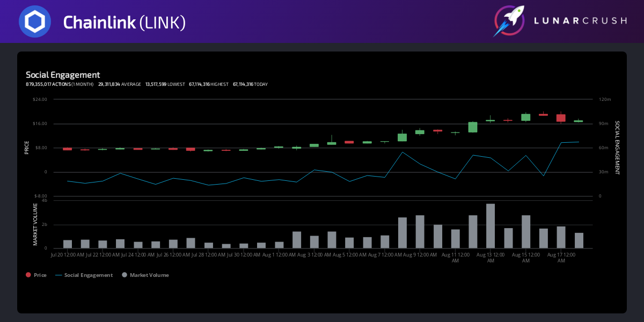Screen dimensions: 644x322
Task: Click the first volume bar above Jul 20
Action: point(68,244)
